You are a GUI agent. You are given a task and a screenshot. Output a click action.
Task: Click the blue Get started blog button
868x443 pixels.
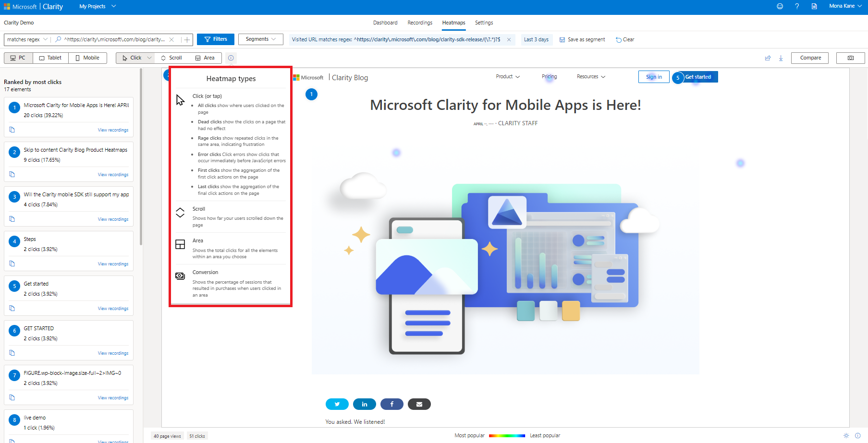tap(698, 77)
